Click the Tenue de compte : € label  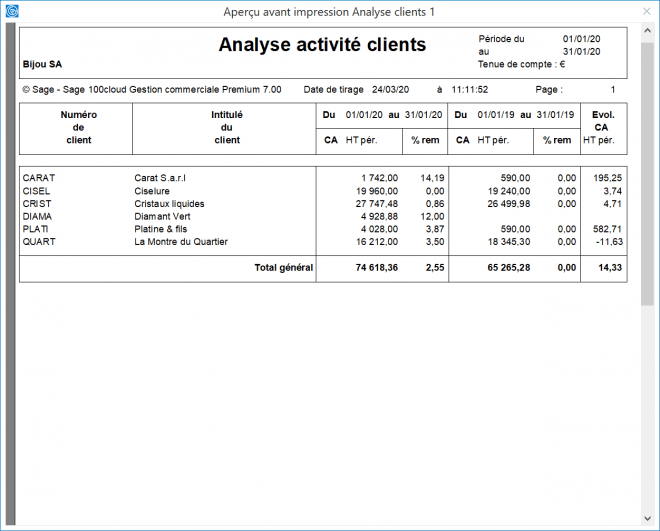(521, 64)
